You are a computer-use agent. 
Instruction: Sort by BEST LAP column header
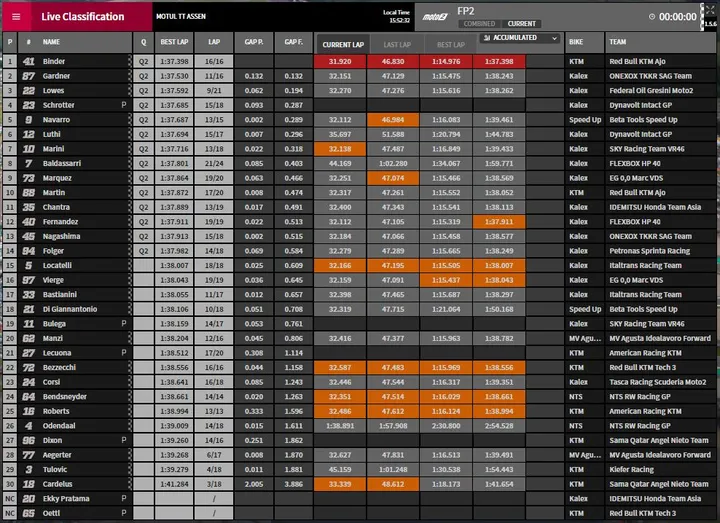click(174, 42)
